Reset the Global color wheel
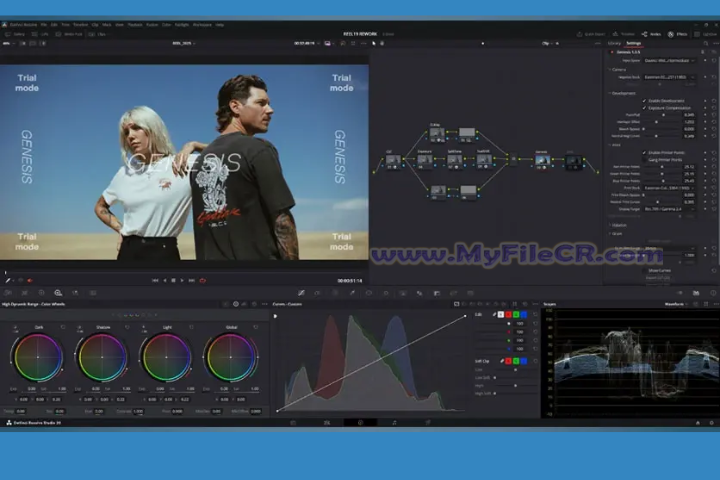 256,327
